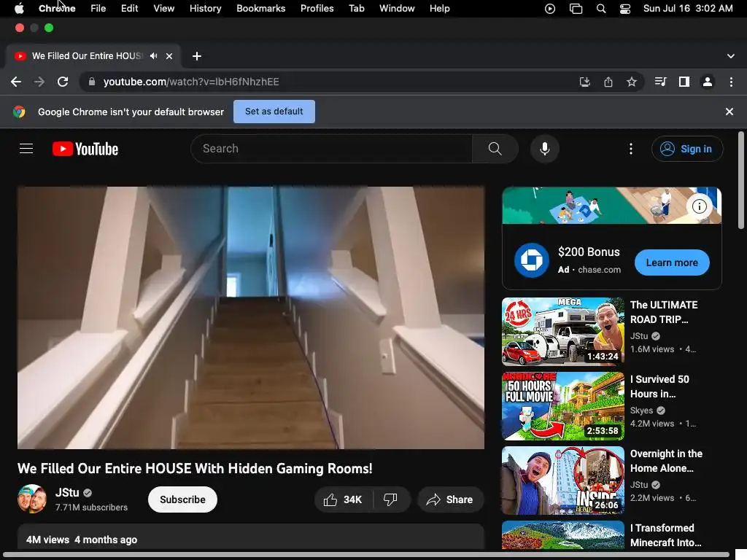Open a new browser tab

click(x=197, y=56)
